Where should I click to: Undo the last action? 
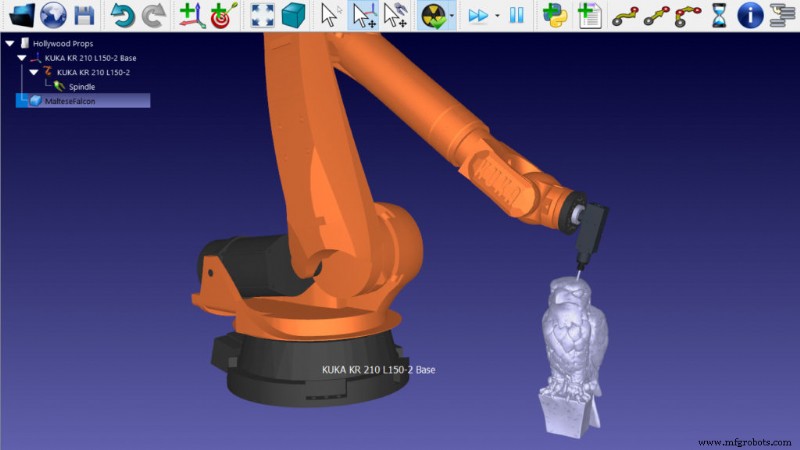122,15
